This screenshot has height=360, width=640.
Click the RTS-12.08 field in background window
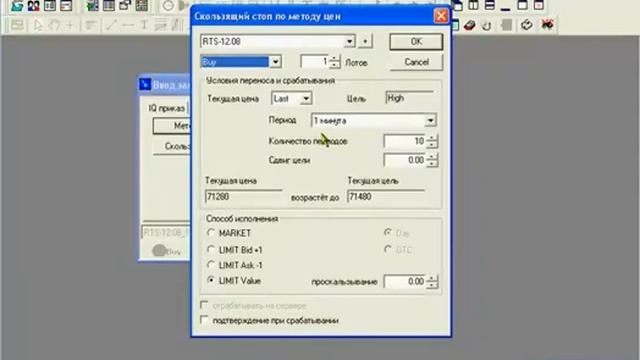(x=166, y=233)
